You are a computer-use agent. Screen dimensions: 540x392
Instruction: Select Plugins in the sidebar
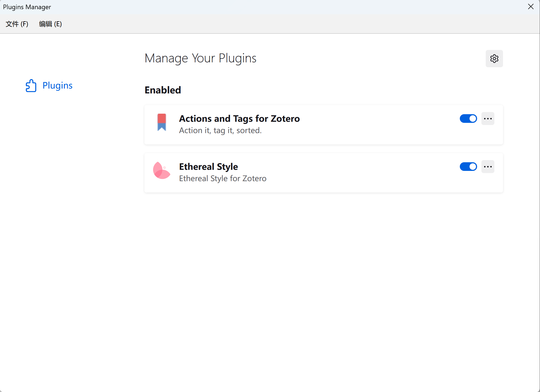(x=57, y=86)
